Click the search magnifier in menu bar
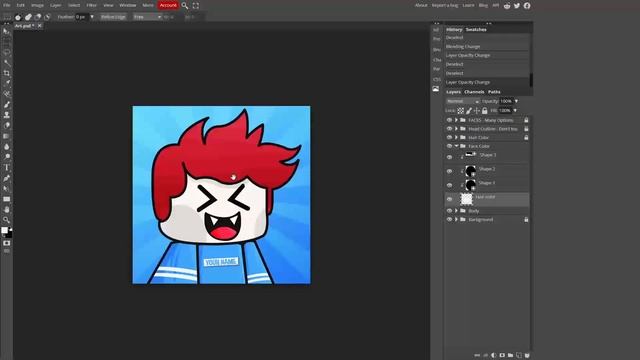The width and height of the screenshot is (640, 360). 185,6
